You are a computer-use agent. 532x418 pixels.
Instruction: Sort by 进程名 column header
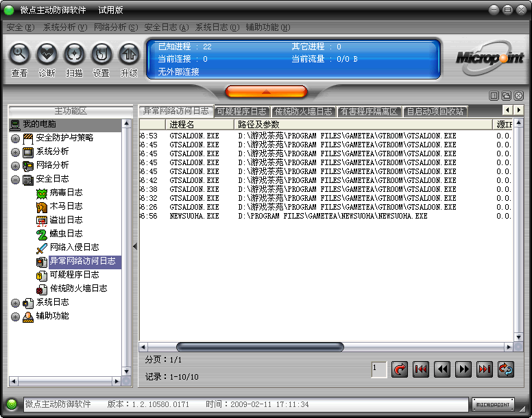click(x=199, y=125)
